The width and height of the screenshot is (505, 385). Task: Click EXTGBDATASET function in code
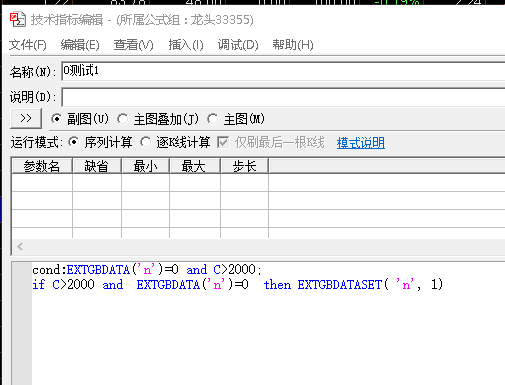point(340,285)
